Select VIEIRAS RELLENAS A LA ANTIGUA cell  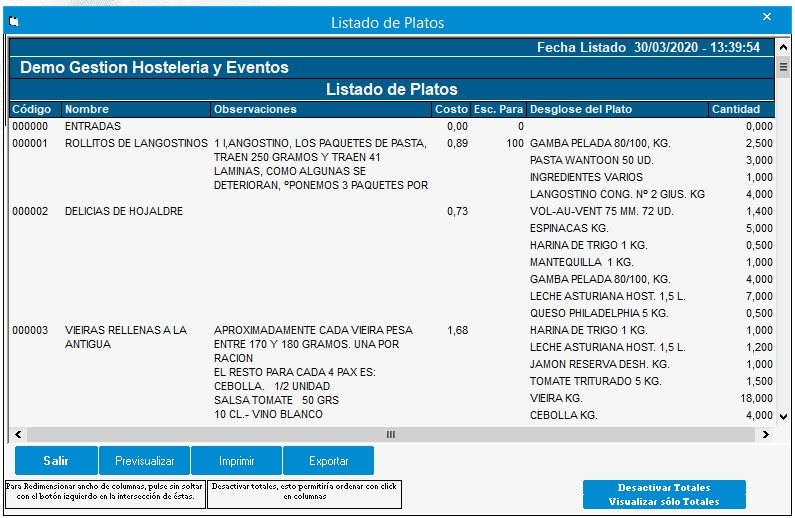point(126,337)
